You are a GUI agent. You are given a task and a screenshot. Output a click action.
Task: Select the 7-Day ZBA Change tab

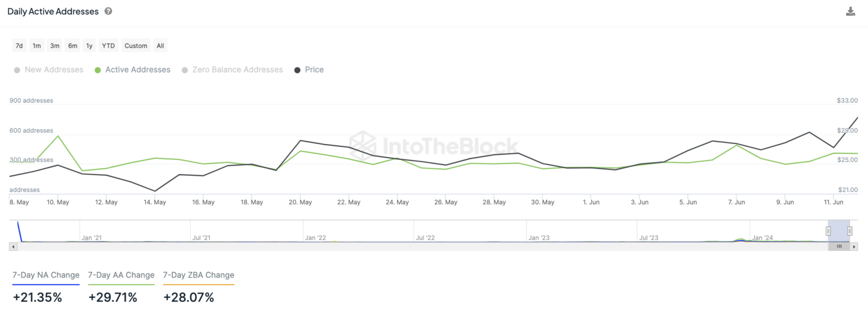pyautogui.click(x=198, y=275)
